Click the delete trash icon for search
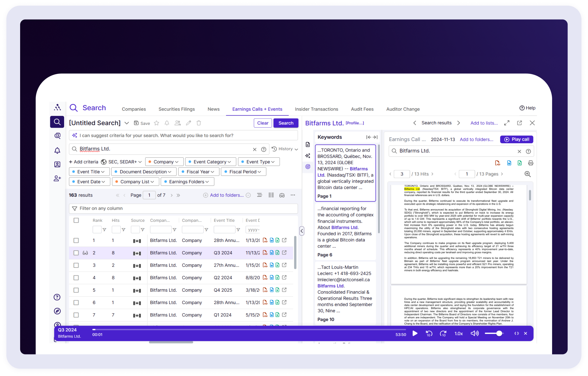Screen dimensions: 588x376 click(199, 123)
